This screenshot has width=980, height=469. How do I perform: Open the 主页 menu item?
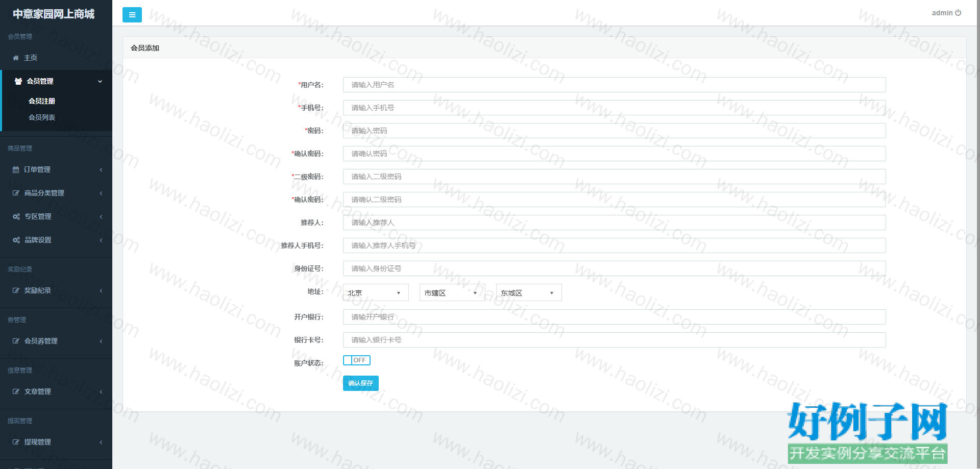click(56, 58)
